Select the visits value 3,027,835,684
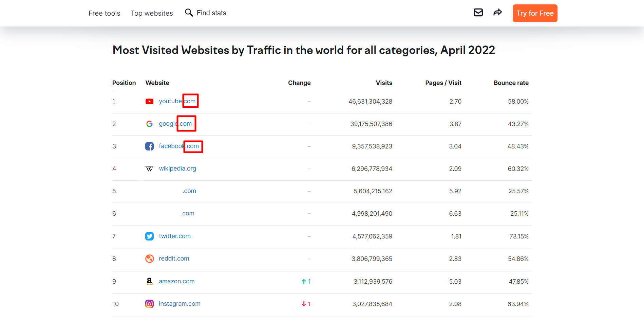Screen dimensions: 644x320 pyautogui.click(x=372, y=304)
